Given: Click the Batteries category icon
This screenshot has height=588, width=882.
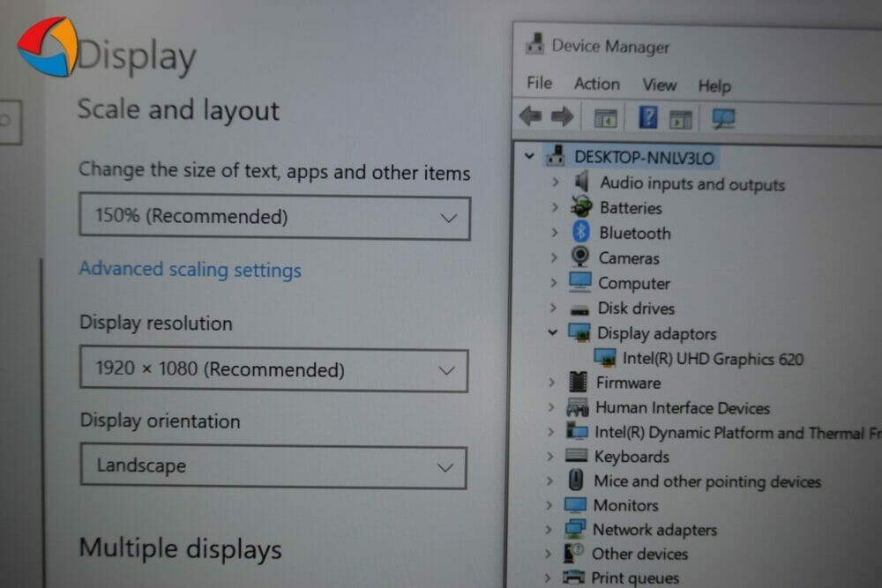Looking at the screenshot, I should click(581, 207).
